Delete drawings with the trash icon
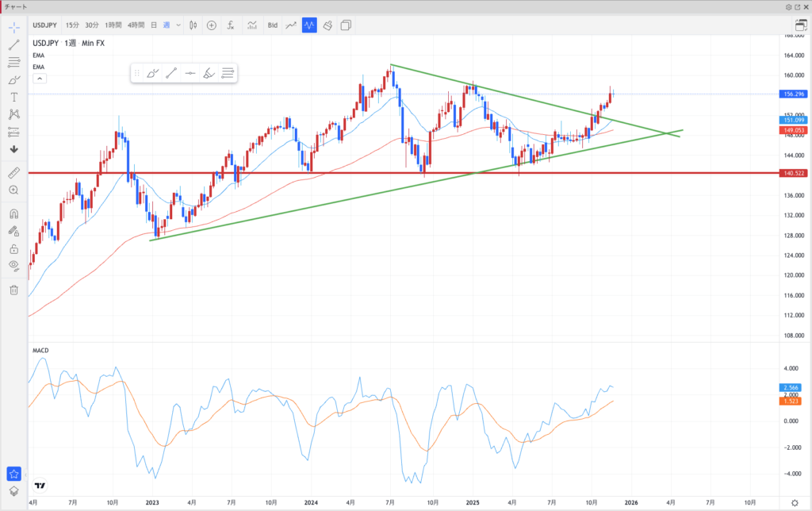812x511 pixels. point(14,290)
